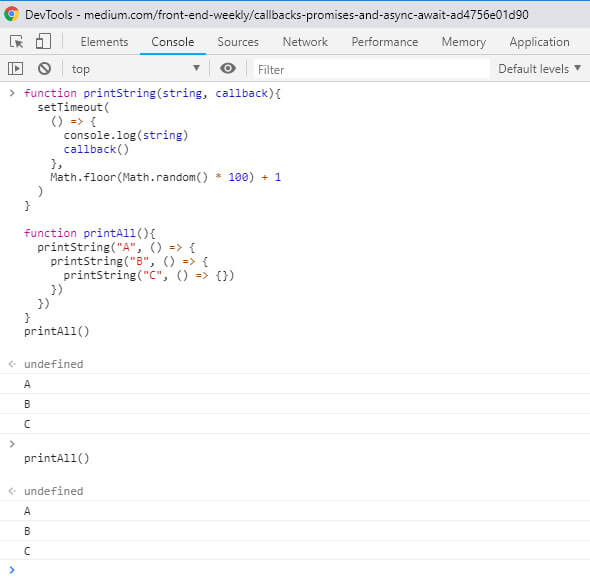Click the callback() code line

(x=96, y=149)
